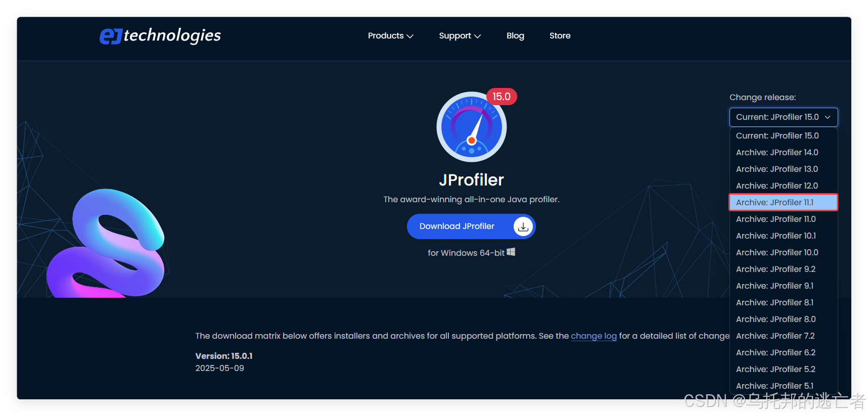Open the Store page
This screenshot has height=416, width=868.
click(560, 36)
